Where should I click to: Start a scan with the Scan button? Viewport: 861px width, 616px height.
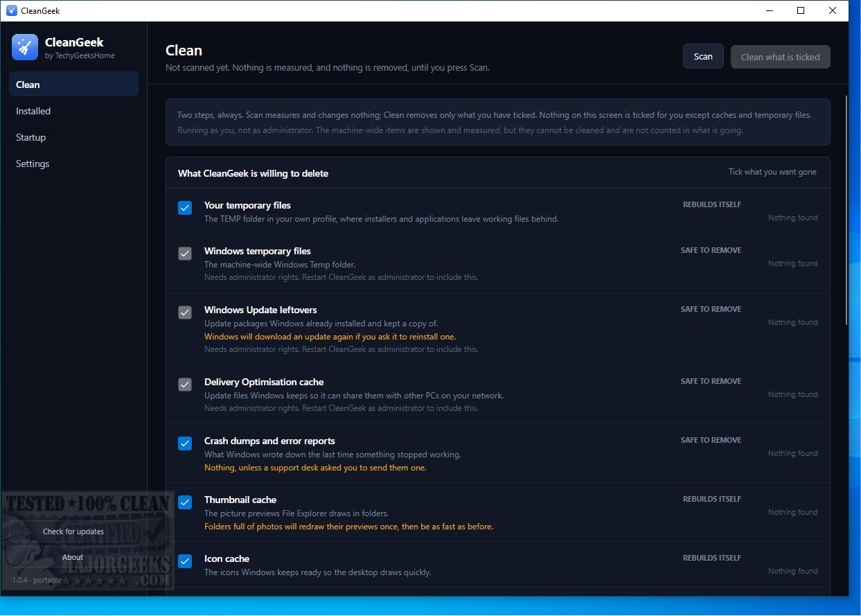pos(703,57)
